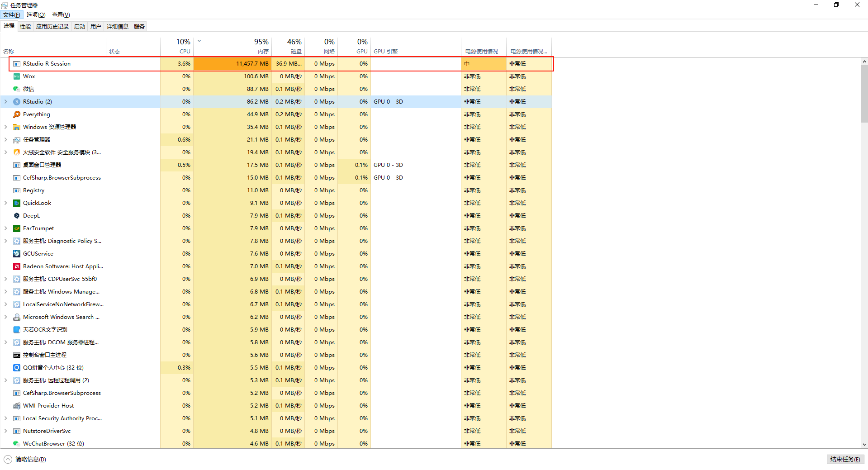Click the Wox launcher icon

tap(16, 76)
